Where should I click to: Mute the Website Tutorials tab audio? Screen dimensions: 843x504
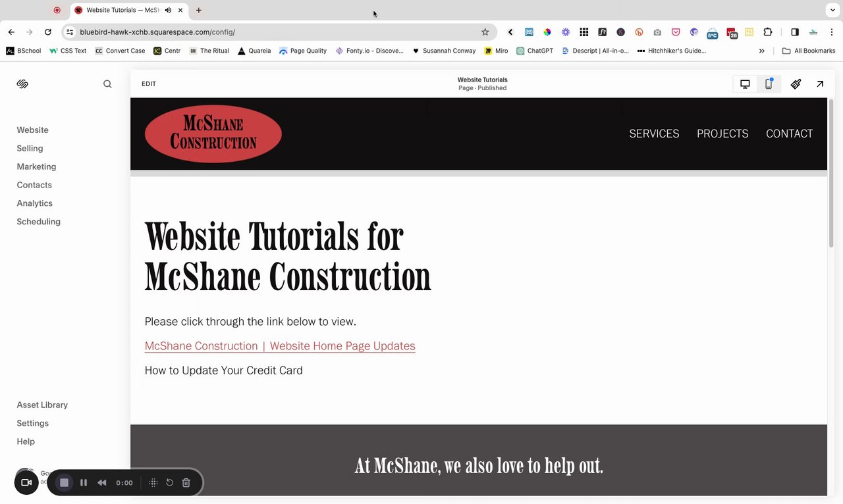click(x=168, y=10)
